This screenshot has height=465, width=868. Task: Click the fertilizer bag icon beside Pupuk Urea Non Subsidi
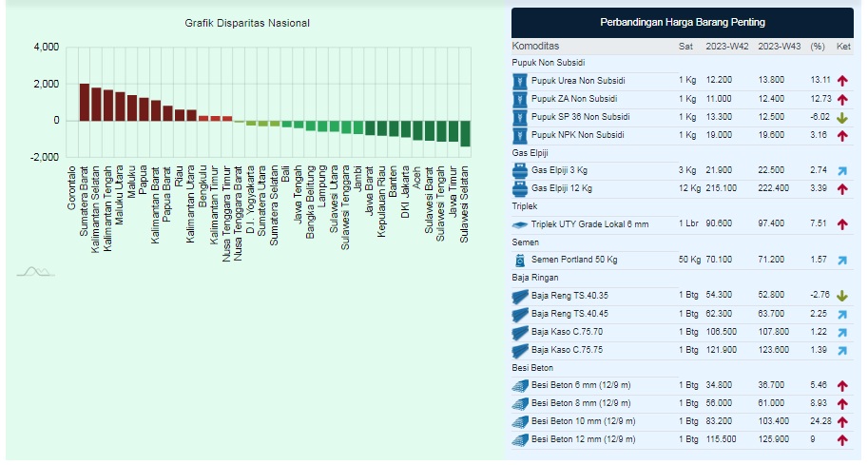(x=520, y=81)
